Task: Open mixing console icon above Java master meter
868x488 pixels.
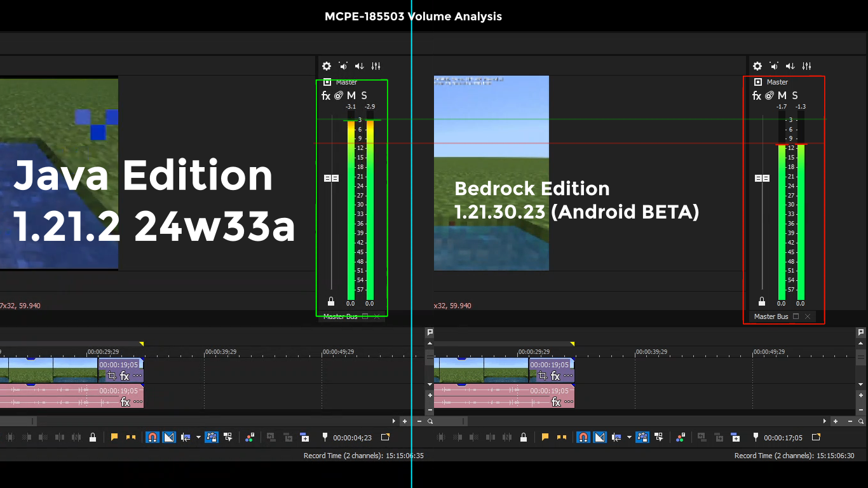Action: [x=376, y=66]
